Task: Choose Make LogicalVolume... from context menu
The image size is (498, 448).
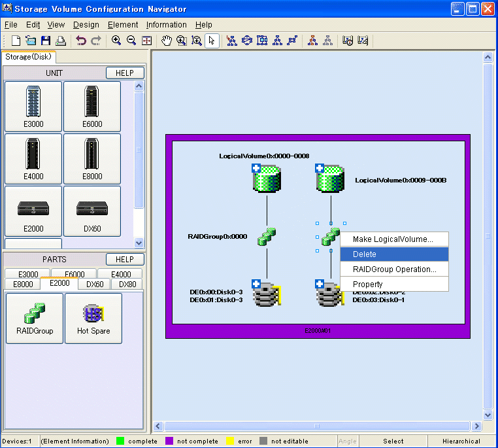Action: [394, 239]
